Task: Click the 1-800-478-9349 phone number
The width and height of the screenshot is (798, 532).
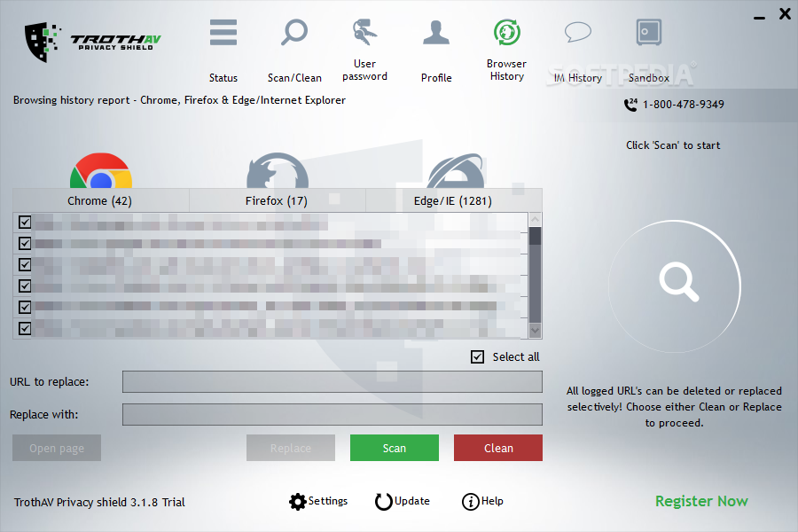Action: (683, 105)
